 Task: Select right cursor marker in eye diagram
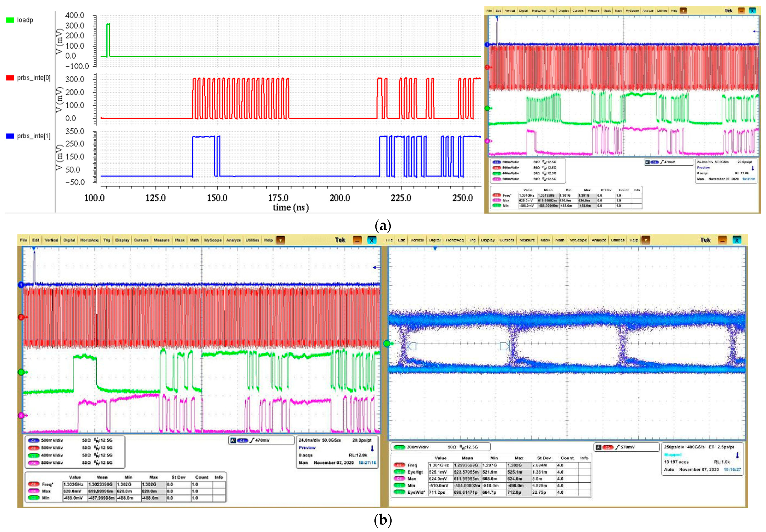pos(505,346)
